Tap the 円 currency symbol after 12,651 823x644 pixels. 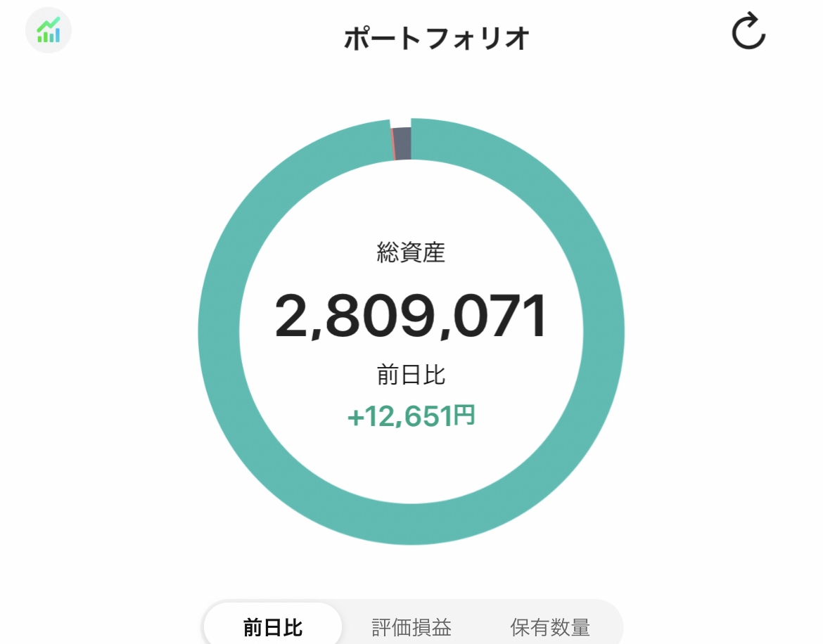point(465,415)
